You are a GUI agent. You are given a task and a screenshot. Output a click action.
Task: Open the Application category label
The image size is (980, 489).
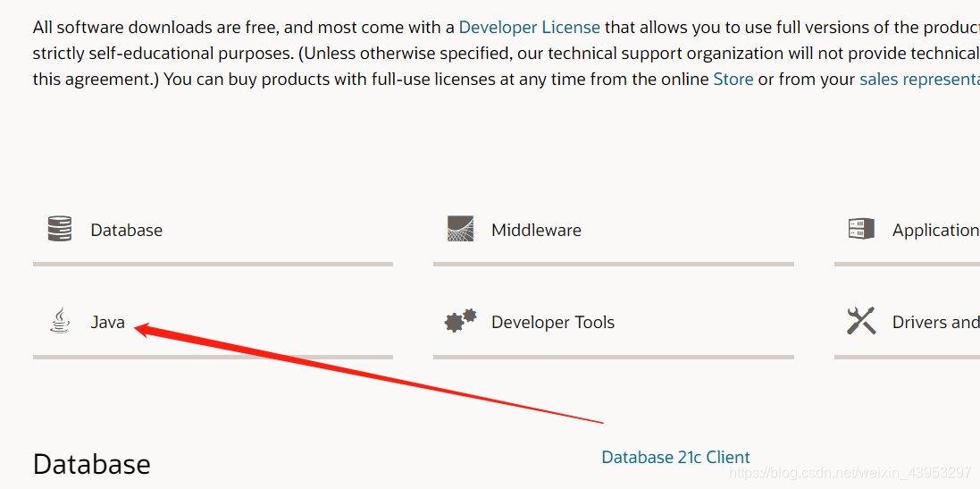(935, 230)
